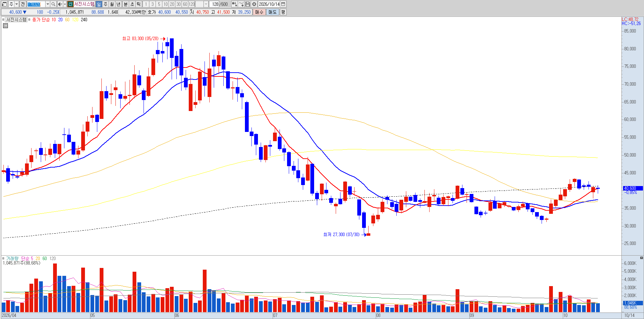This screenshot has width=644, height=319.
Task: Click the 거래량 단순 volume legend label
Action: click(x=18, y=258)
